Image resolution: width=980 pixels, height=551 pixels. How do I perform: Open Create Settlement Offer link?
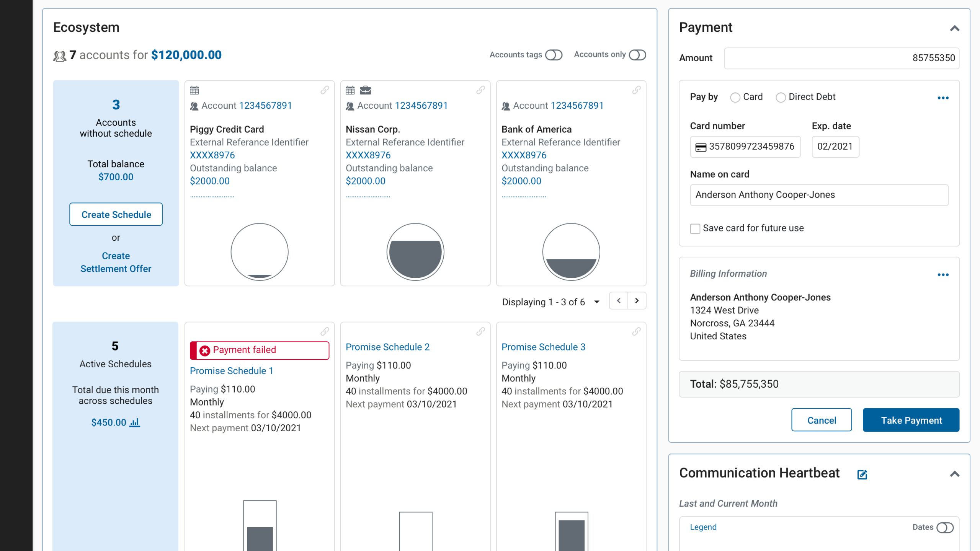coord(116,262)
